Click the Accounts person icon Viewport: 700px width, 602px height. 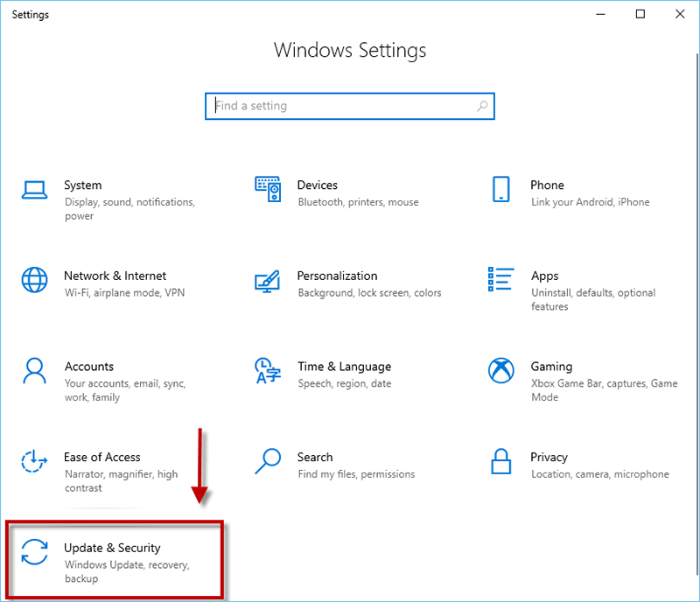(34, 371)
